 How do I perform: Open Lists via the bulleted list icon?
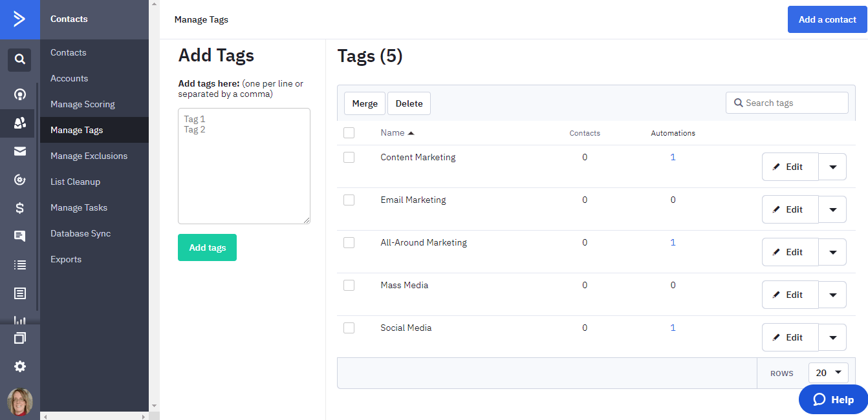(20, 265)
